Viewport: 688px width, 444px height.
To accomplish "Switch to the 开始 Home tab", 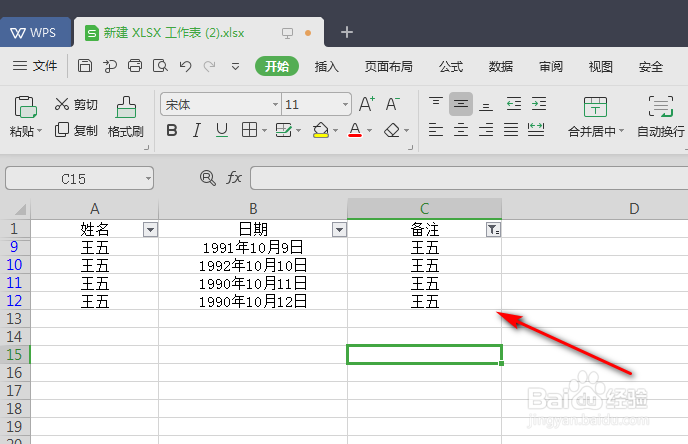I will tap(277, 66).
